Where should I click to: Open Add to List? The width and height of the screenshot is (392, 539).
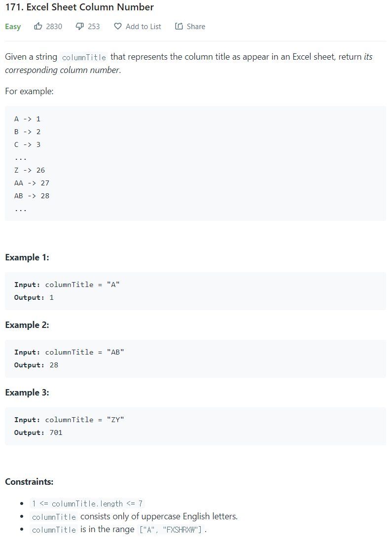point(143,27)
